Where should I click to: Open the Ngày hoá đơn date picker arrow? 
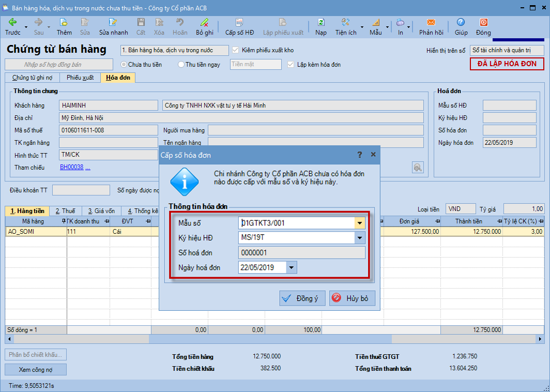tap(291, 267)
